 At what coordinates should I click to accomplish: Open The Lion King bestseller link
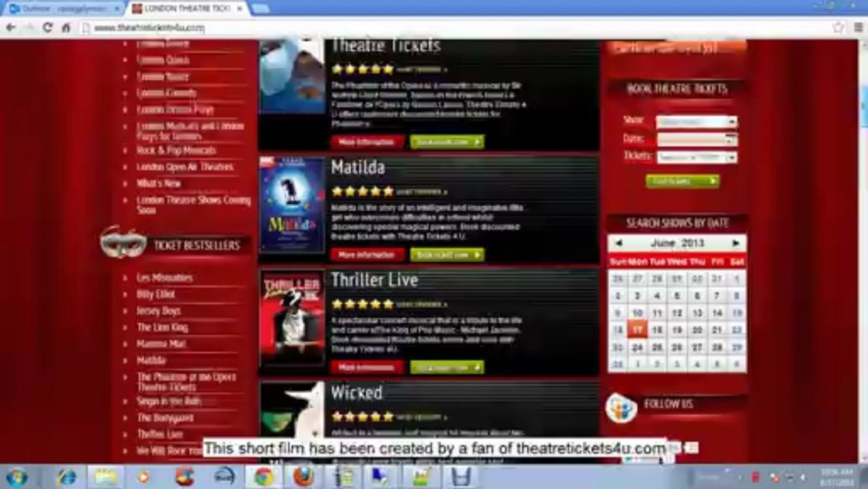[162, 327]
